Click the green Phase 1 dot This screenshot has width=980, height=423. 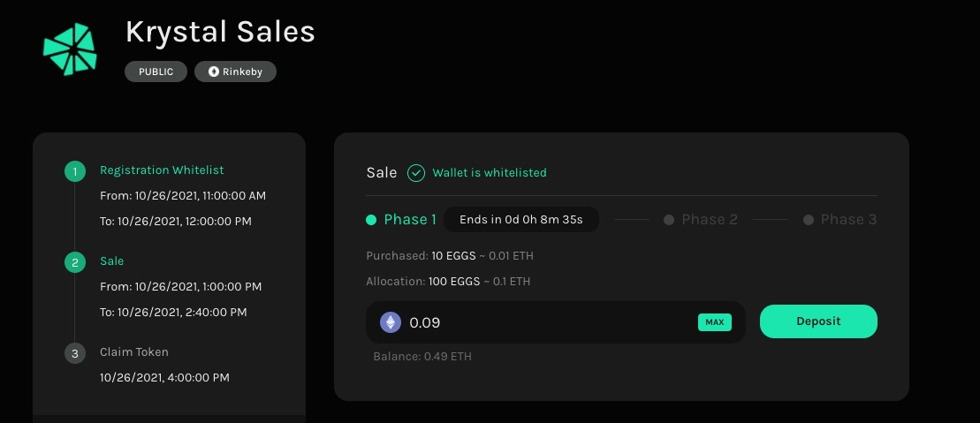coord(371,220)
